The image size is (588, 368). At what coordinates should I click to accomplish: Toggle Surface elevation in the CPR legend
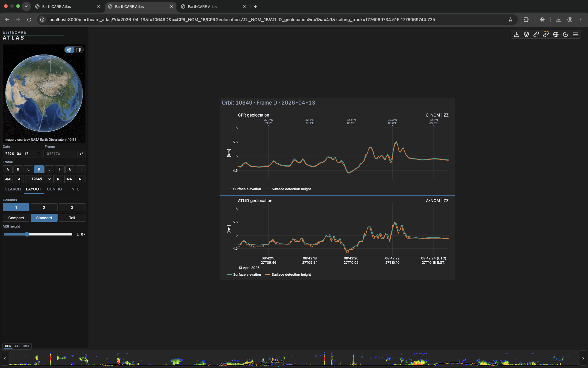(x=244, y=189)
